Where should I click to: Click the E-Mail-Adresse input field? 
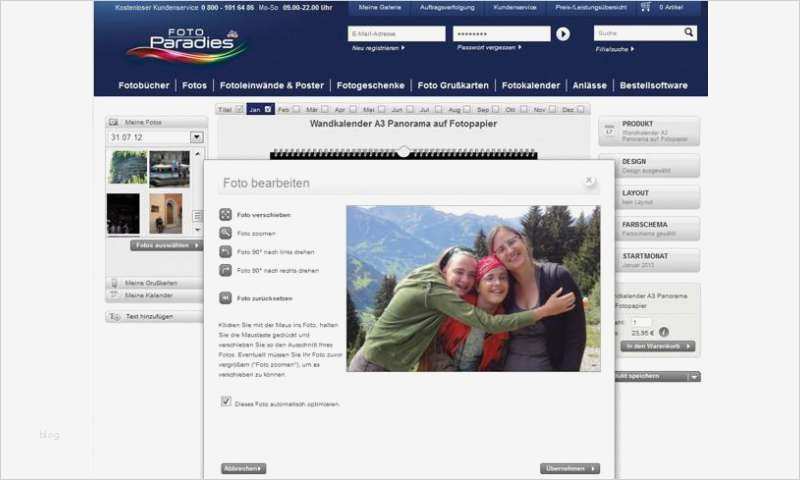[x=396, y=34]
